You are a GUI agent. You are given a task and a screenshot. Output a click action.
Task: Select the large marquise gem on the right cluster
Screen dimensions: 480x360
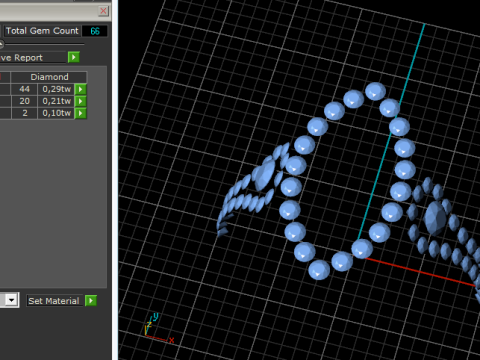pos(435,218)
